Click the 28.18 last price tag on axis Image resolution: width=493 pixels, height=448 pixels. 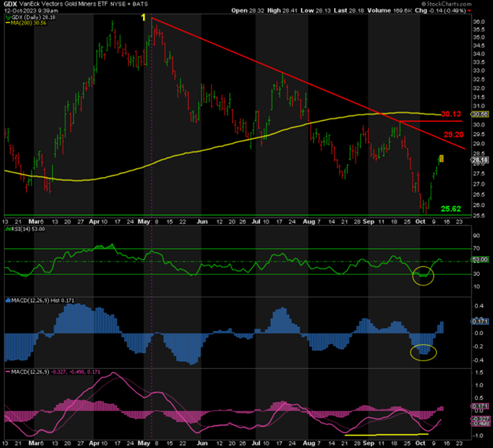coord(480,160)
